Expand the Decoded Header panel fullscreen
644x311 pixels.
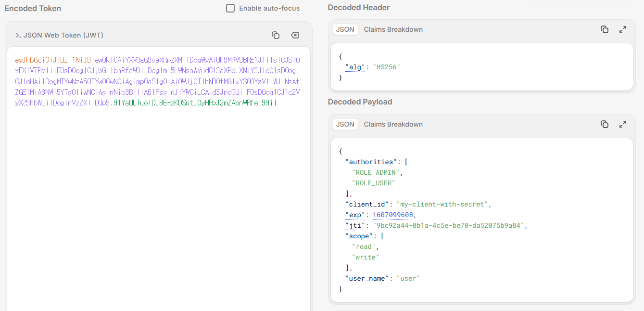623,29
